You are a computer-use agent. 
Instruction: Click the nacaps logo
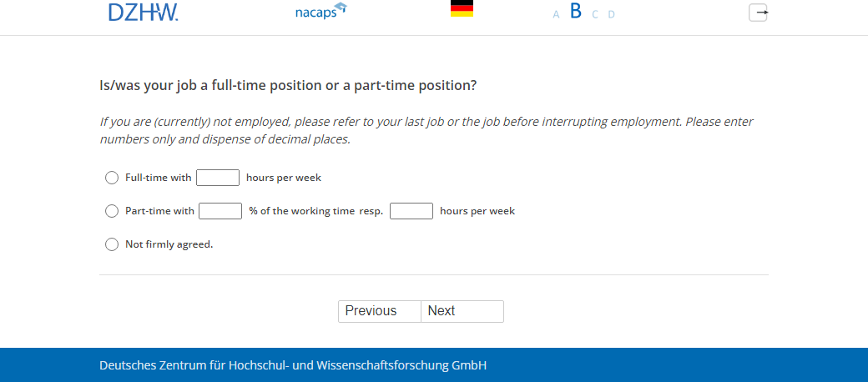[x=320, y=13]
